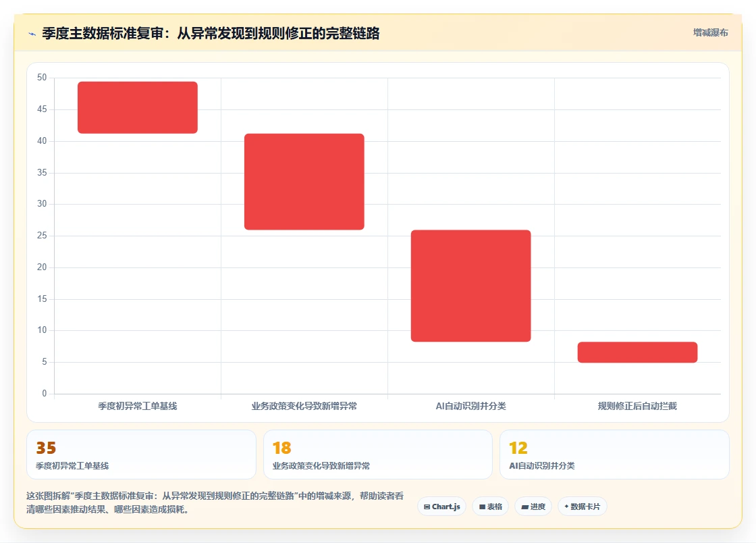Select the 季度初异常工单基线 red bar
756x543 pixels.
[138, 107]
